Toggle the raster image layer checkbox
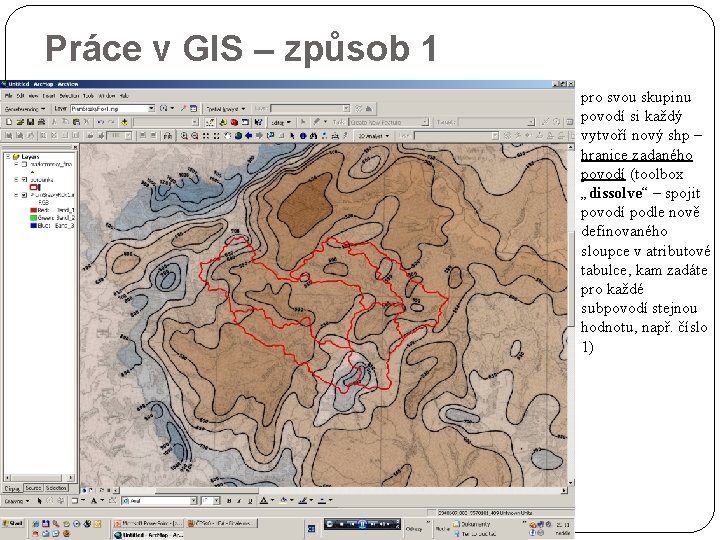 pyautogui.click(x=25, y=195)
